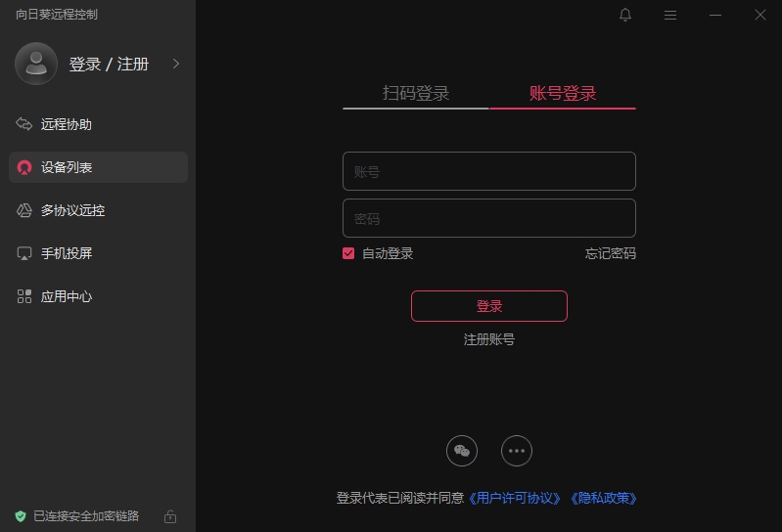Open the notification bell
This screenshot has height=532, width=782.
coord(625,15)
